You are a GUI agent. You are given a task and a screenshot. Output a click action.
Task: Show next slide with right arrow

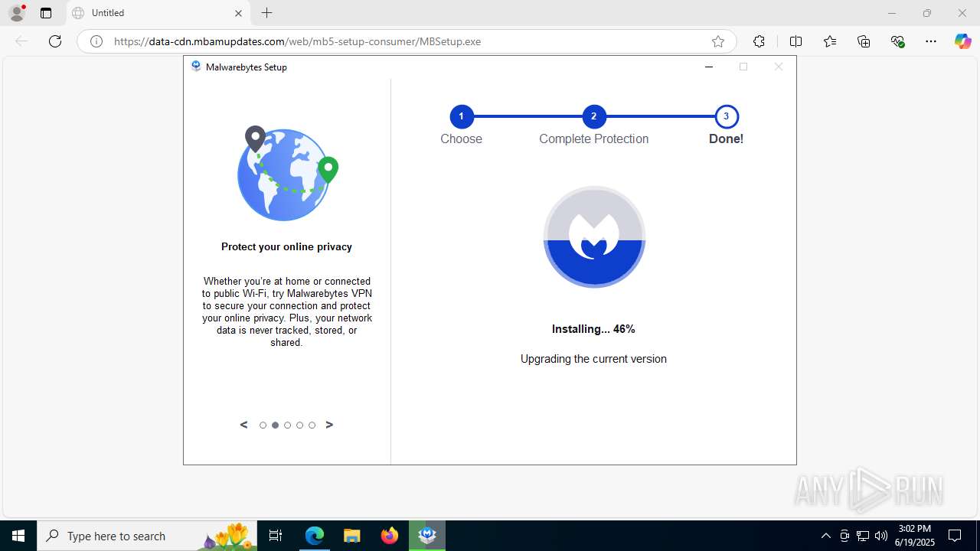(329, 425)
